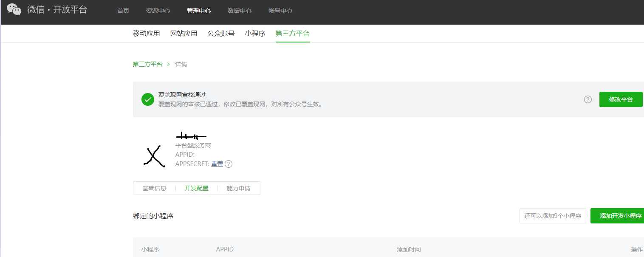
Task: Open 帐号中心 in top navigation
Action: 280,11
